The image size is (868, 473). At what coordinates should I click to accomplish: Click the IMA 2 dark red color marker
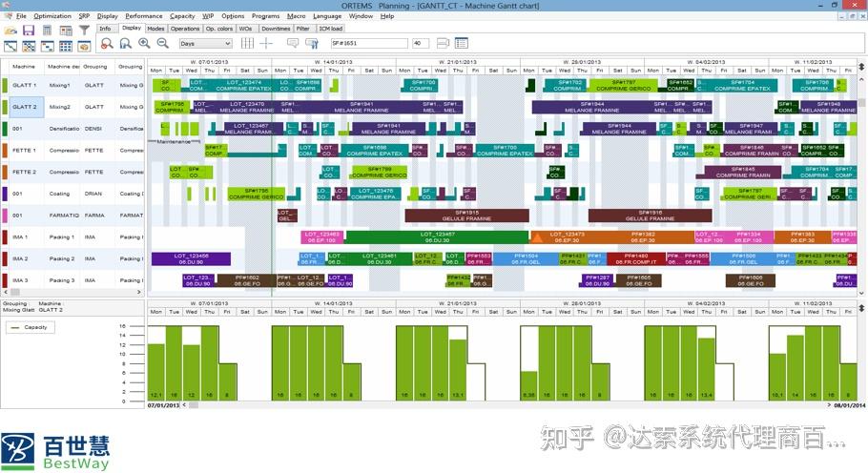[5, 258]
